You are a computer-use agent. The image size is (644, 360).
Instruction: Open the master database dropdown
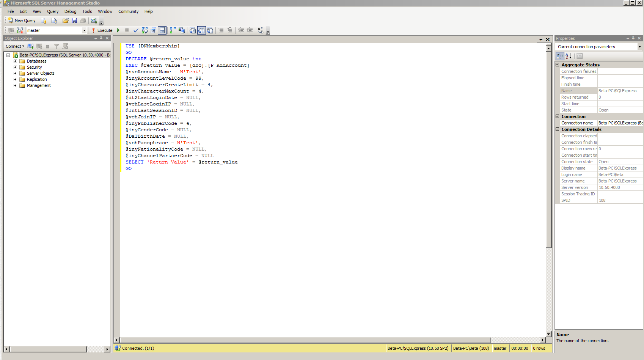tap(84, 30)
